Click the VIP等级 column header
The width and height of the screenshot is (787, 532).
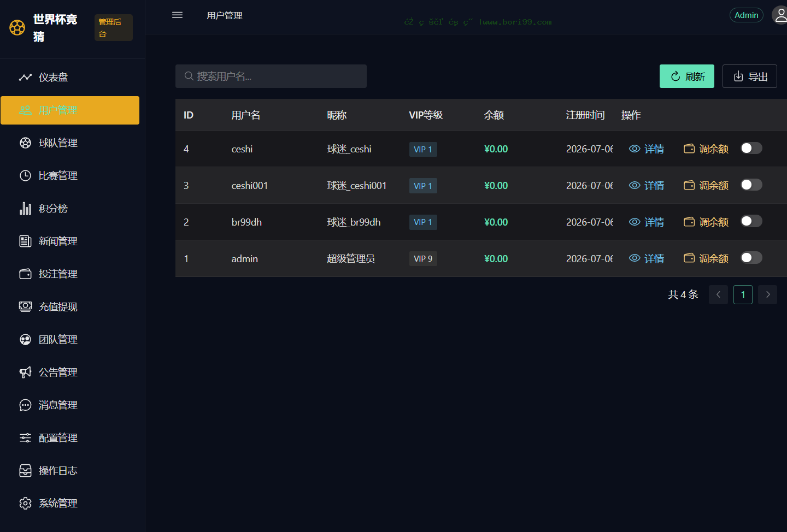[426, 115]
